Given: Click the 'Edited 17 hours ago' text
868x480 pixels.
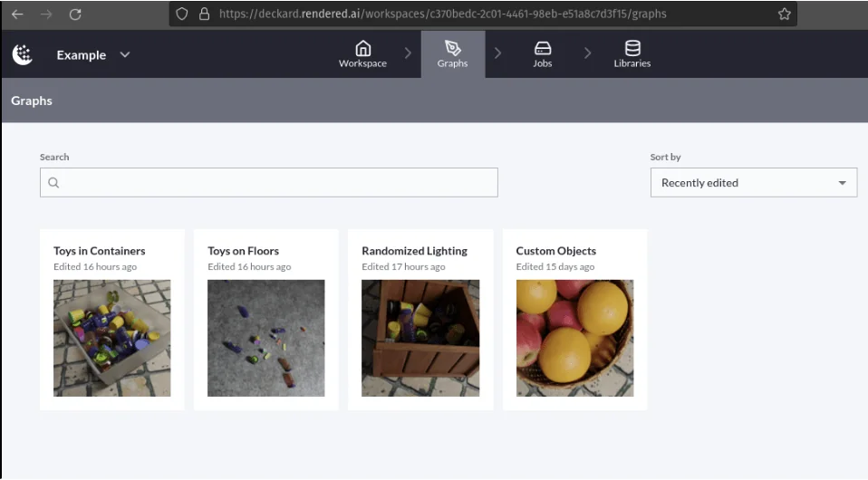Looking at the screenshot, I should [403, 266].
